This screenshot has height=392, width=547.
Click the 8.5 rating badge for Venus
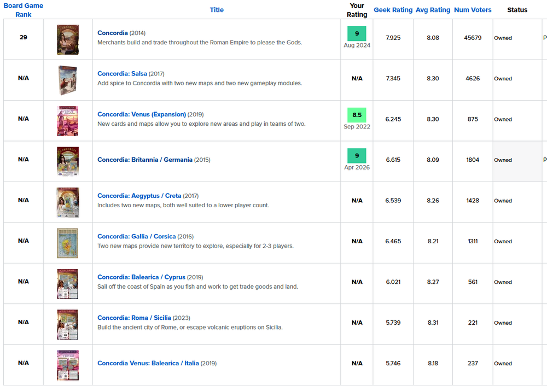coord(357,115)
